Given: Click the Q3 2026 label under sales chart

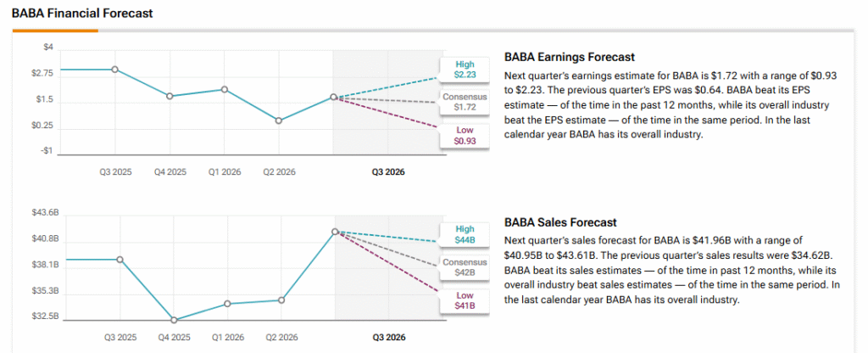Looking at the screenshot, I should point(388,337).
